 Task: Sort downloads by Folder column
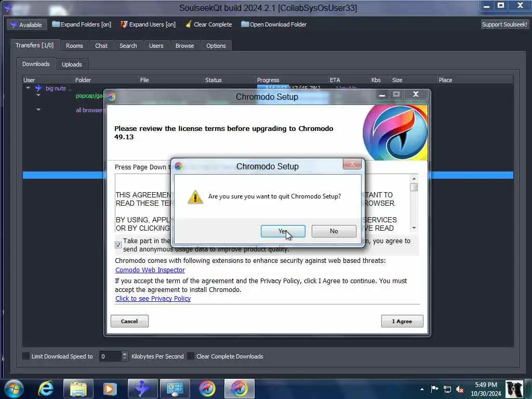click(x=106, y=80)
